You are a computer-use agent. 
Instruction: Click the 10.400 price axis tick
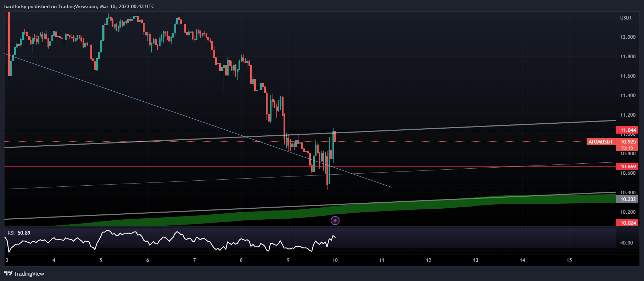[x=628, y=192]
